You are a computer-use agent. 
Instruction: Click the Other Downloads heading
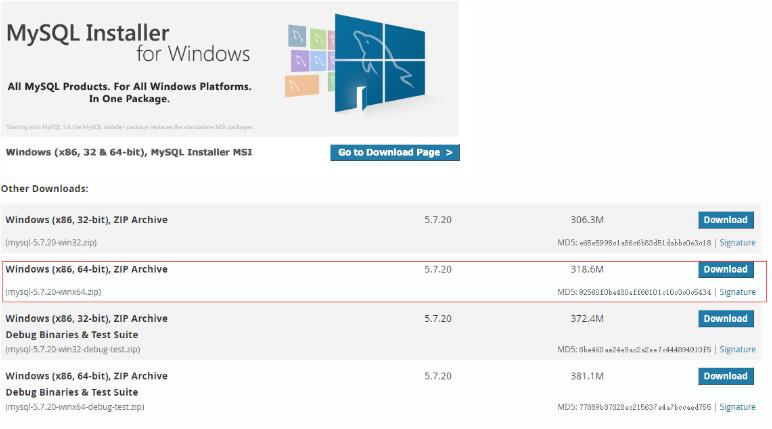coord(45,188)
